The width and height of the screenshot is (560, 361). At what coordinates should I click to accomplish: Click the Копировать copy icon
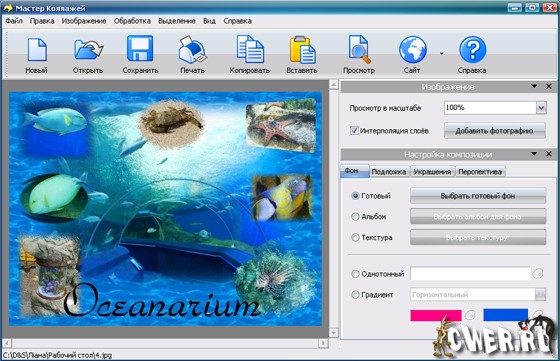coord(250,49)
